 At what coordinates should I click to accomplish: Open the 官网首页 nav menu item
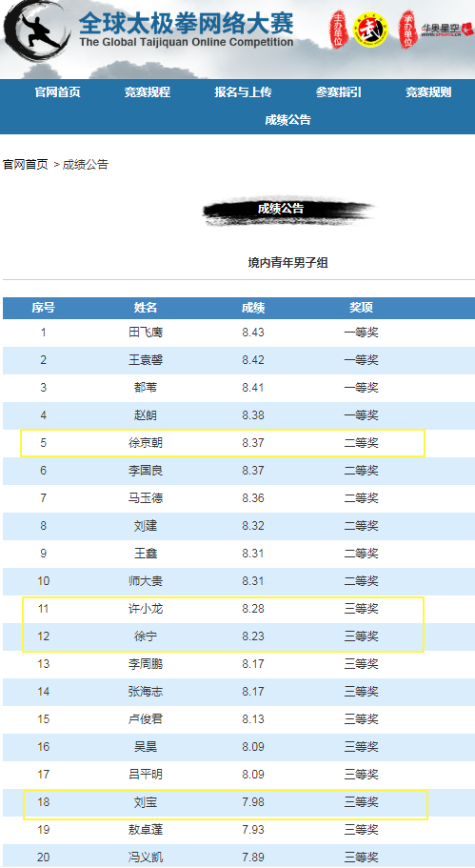click(x=57, y=92)
